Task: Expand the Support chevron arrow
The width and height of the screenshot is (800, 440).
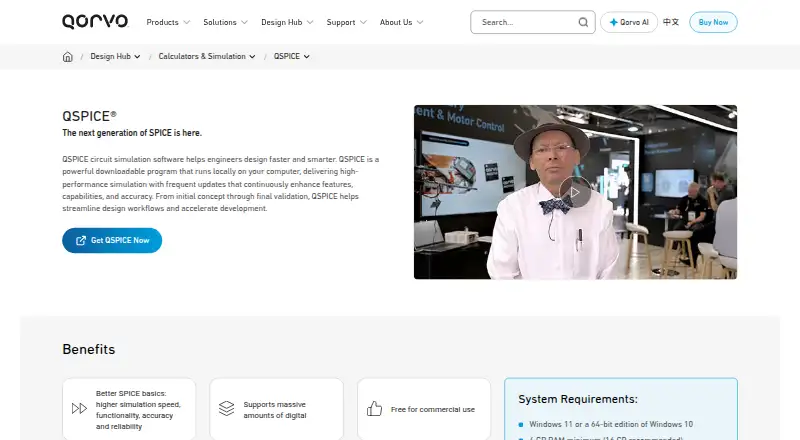Action: [x=363, y=22]
